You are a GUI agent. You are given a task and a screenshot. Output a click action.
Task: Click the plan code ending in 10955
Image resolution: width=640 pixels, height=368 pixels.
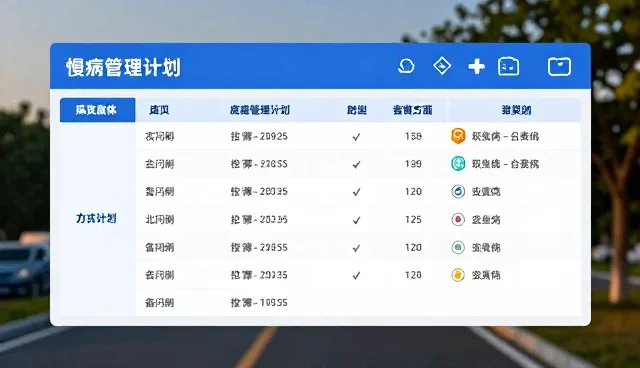click(x=259, y=303)
